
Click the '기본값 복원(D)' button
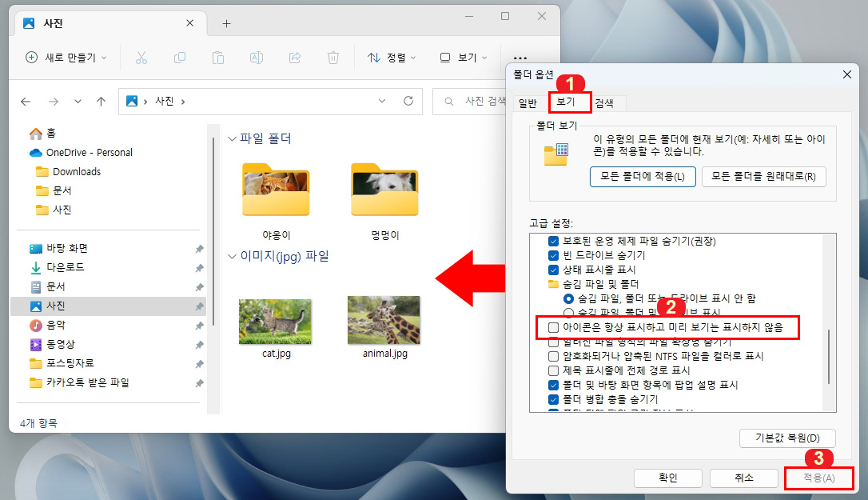coord(787,438)
